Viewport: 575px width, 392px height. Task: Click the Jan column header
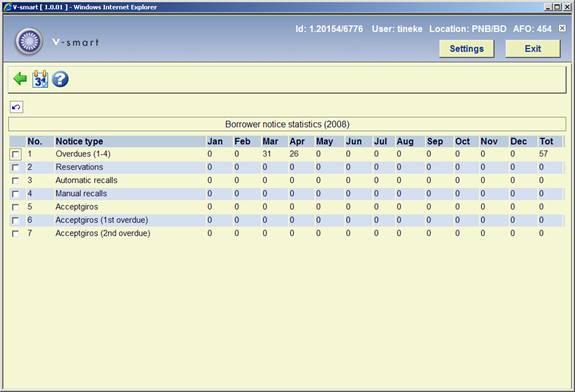click(x=215, y=142)
